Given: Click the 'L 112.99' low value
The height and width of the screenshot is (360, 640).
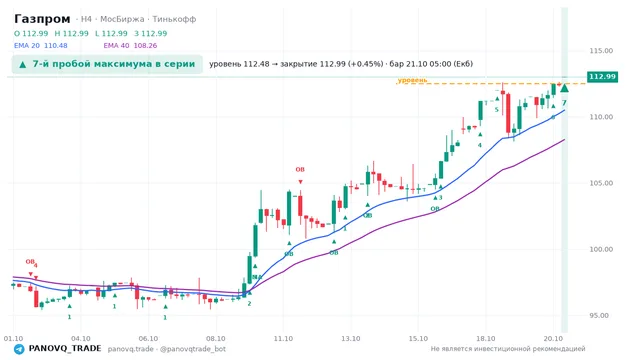Looking at the screenshot, I should tap(111, 33).
